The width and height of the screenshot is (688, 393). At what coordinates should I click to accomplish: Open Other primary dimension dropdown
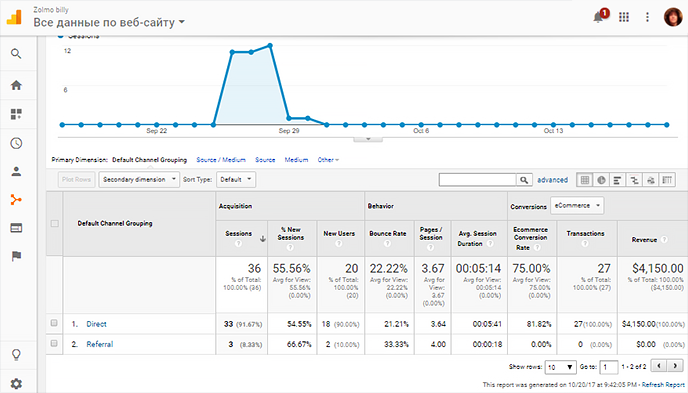coord(328,160)
